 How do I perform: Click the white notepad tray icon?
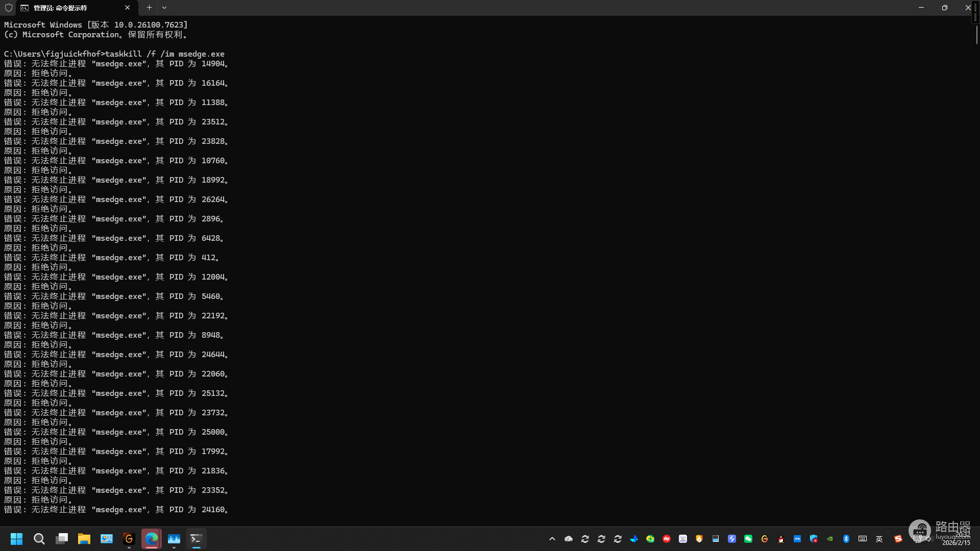[683, 539]
